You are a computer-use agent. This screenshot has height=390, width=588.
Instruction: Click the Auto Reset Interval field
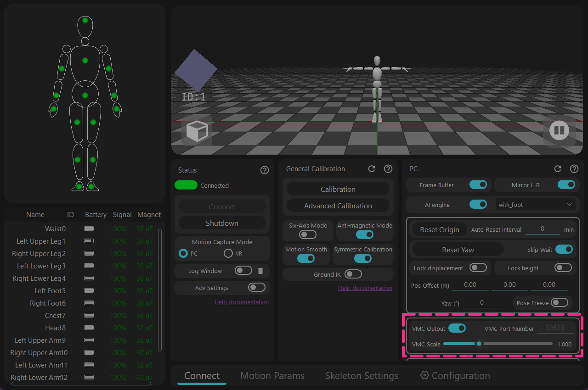543,228
